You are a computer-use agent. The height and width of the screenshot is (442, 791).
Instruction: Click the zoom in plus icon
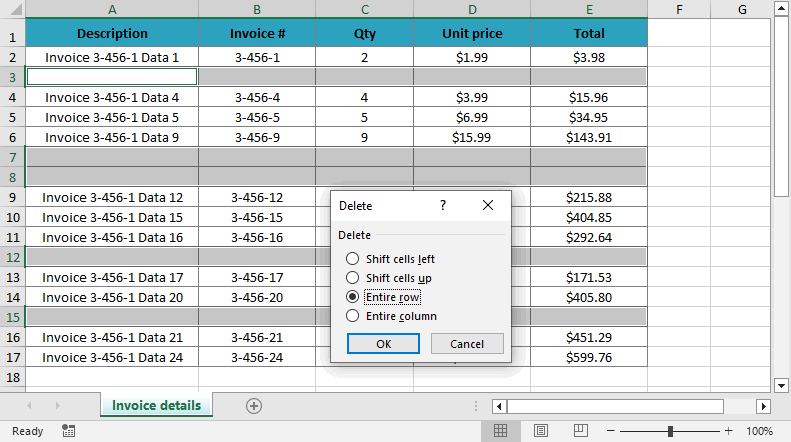coord(729,431)
